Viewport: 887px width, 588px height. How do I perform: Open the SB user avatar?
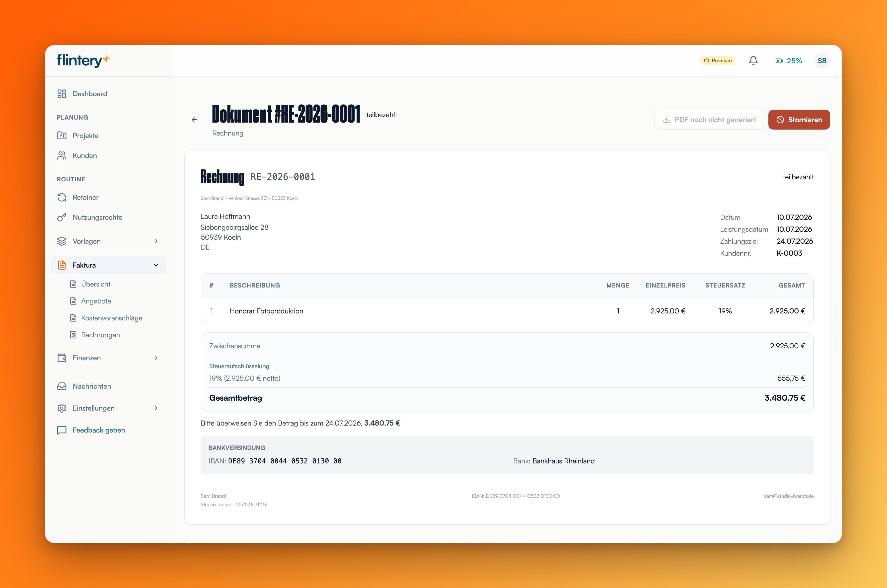pos(822,61)
